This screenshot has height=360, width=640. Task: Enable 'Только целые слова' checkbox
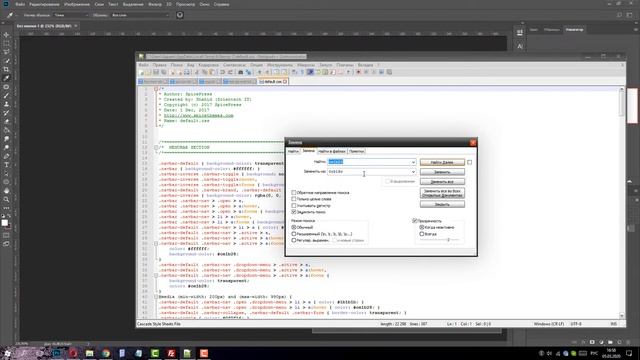[x=294, y=199]
